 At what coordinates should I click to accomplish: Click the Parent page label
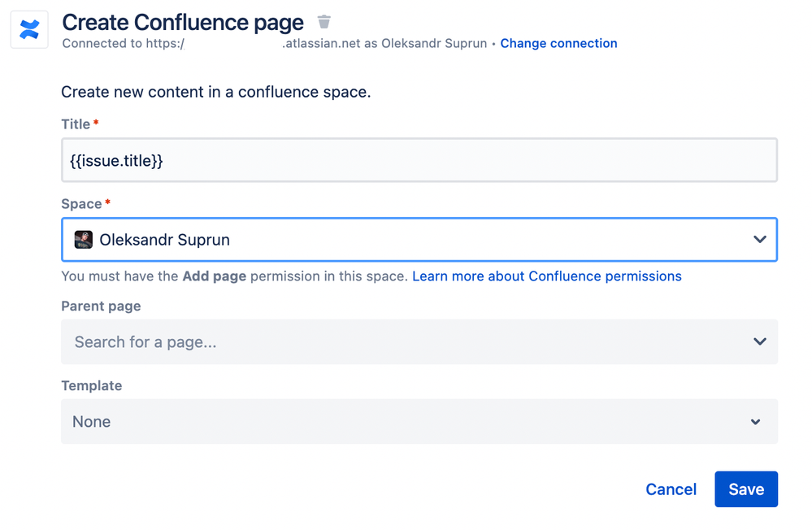point(101,306)
